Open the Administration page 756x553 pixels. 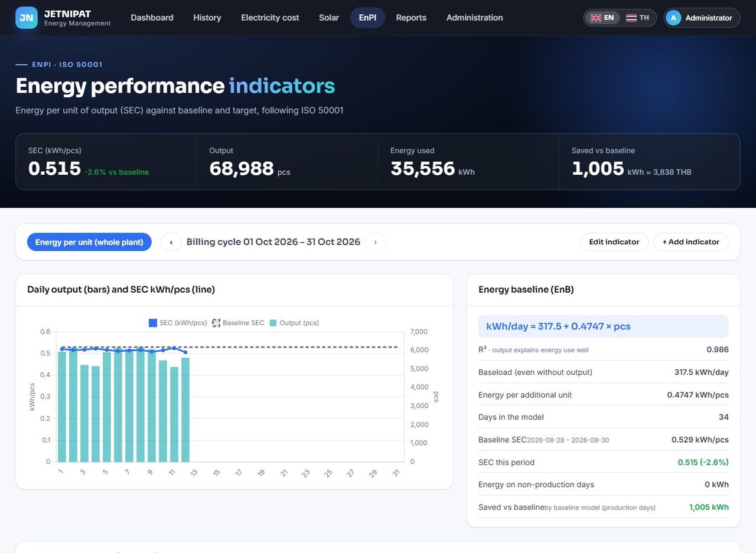tap(475, 18)
